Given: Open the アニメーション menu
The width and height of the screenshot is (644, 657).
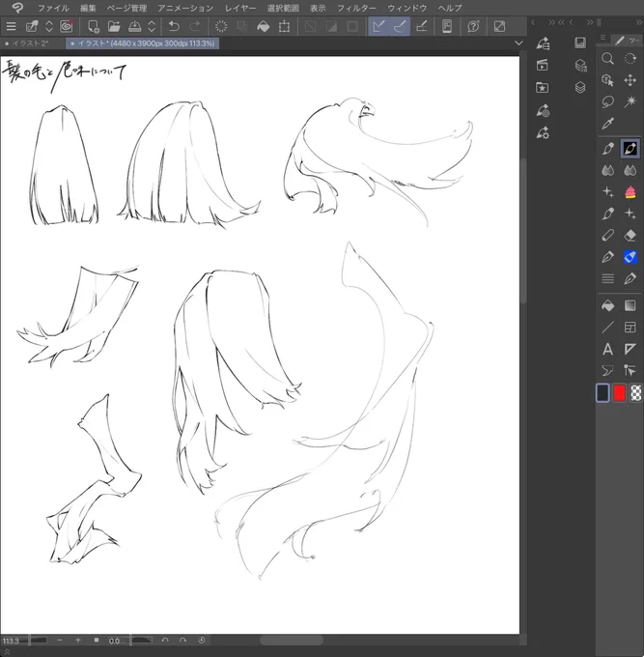Looking at the screenshot, I should tap(185, 8).
